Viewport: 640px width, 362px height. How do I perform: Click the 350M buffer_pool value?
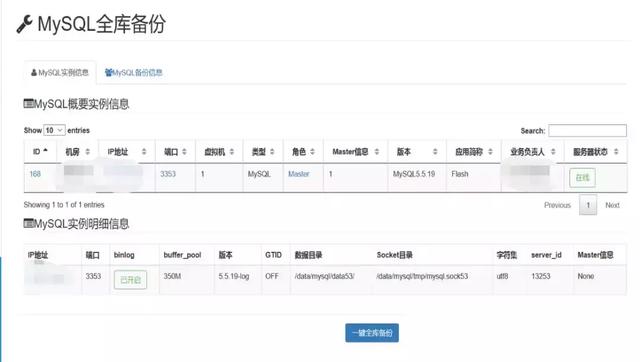click(172, 276)
